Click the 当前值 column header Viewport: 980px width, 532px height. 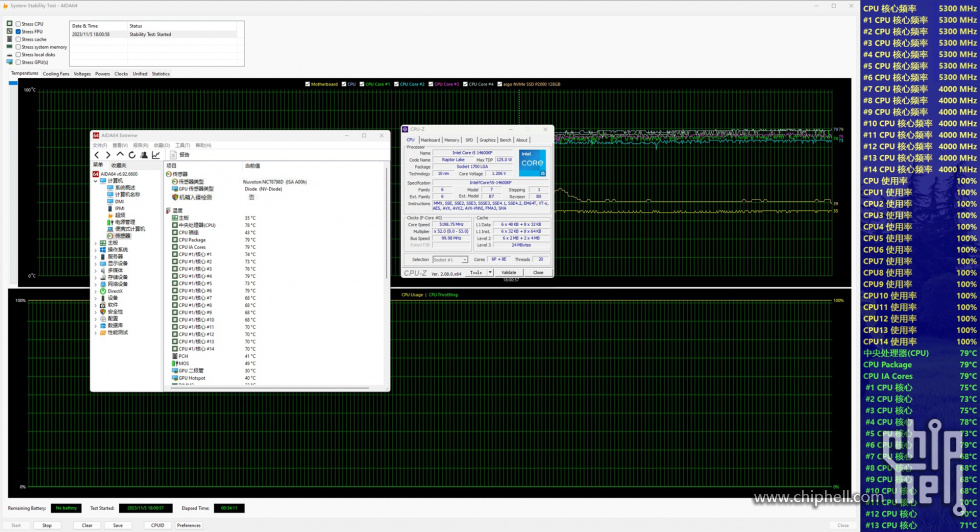[x=252, y=166]
